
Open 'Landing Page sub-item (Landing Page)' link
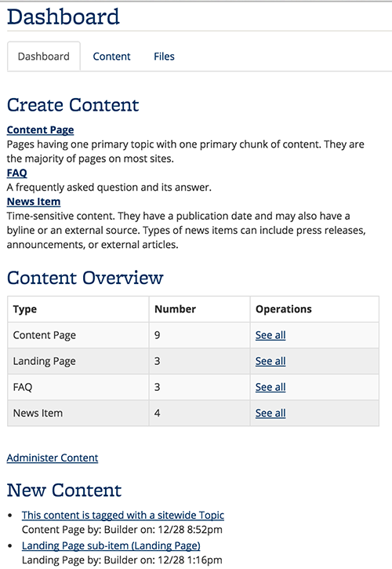point(111,545)
